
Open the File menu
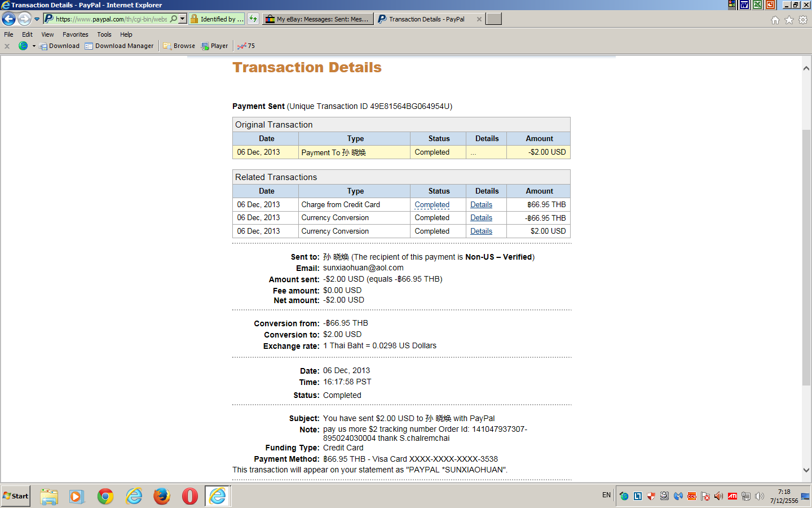click(x=8, y=34)
